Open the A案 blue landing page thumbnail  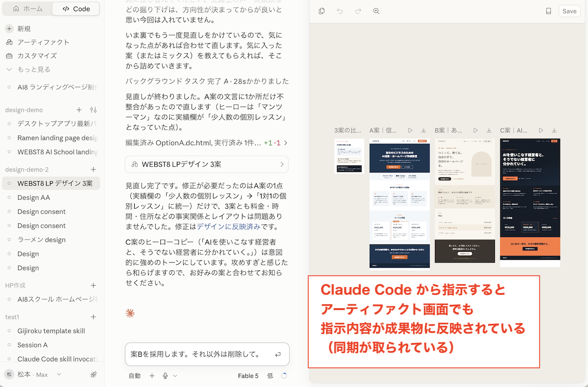(x=399, y=204)
